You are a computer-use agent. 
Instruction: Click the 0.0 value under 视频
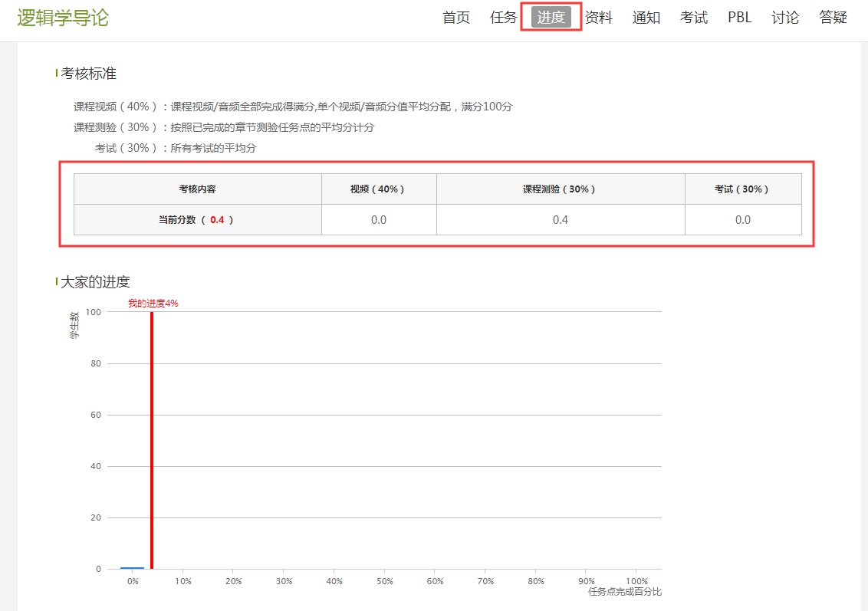point(379,220)
